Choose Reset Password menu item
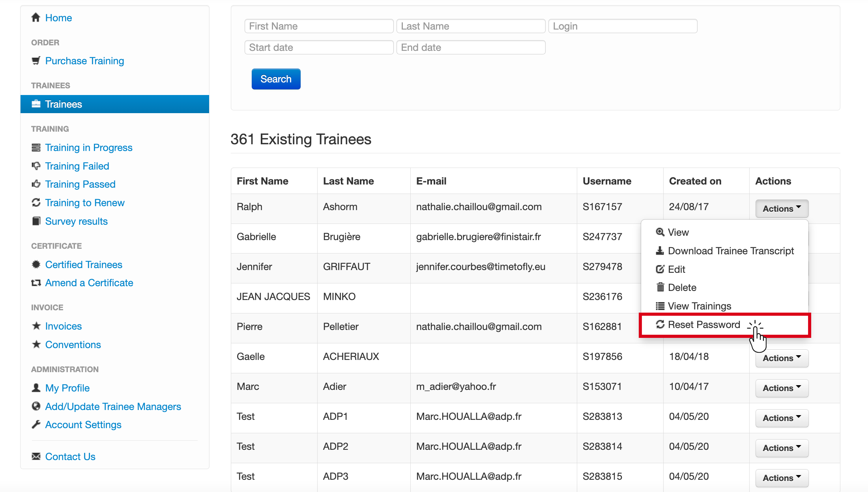 point(725,325)
